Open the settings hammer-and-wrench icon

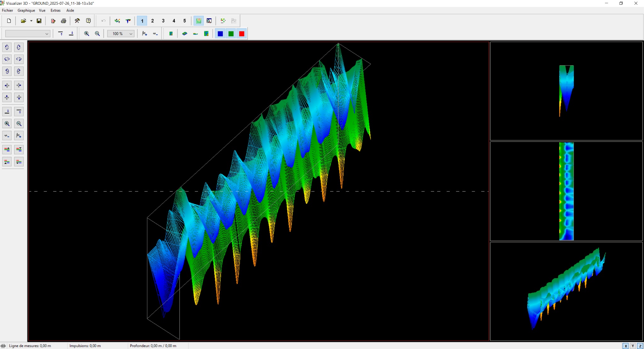77,21
